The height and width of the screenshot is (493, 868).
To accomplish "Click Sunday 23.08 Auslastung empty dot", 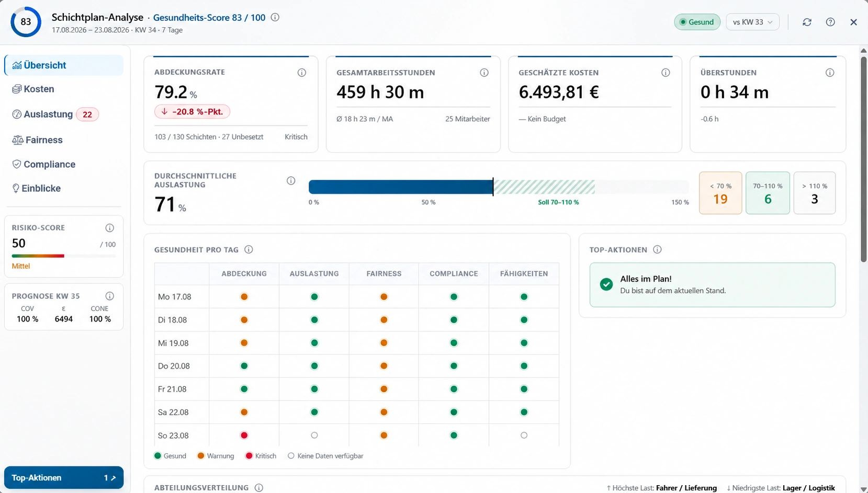I will pyautogui.click(x=314, y=435).
